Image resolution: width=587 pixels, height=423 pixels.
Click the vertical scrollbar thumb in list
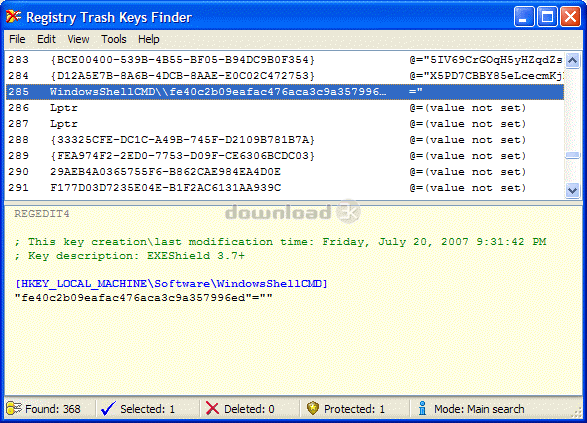[572, 155]
